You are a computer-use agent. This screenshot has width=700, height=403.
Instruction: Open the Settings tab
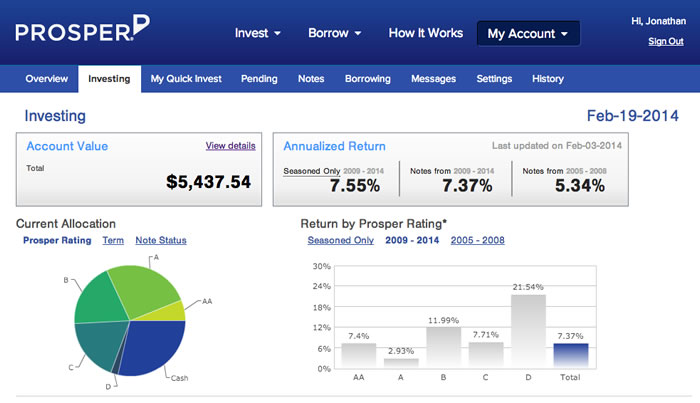click(494, 79)
